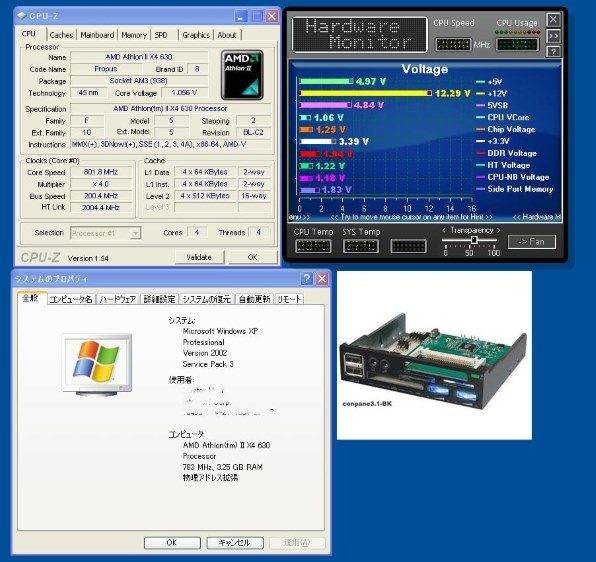Click the Chip Voltage legend label
Viewport: 596px width, 562px height.
[x=511, y=130]
